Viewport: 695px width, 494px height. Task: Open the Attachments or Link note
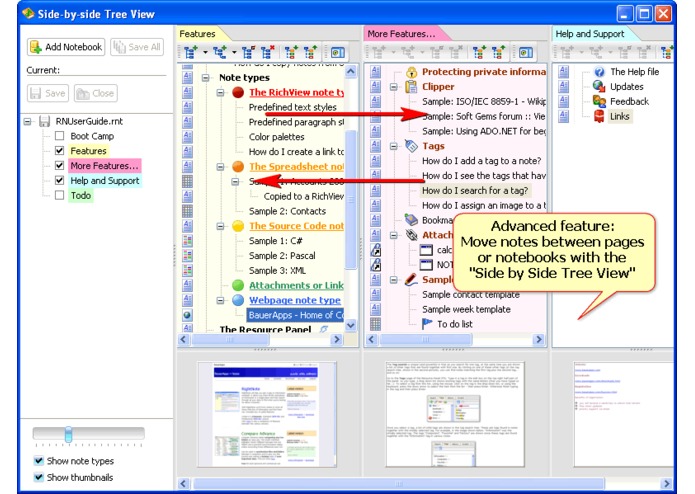(296, 285)
